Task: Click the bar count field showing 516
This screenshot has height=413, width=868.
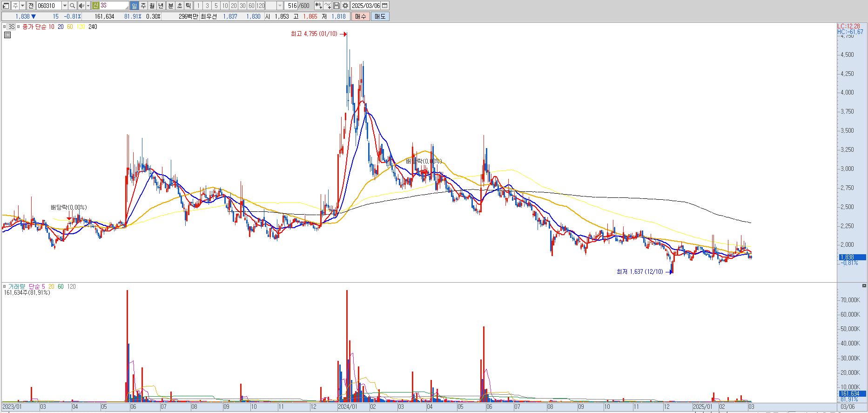Action: click(x=291, y=6)
